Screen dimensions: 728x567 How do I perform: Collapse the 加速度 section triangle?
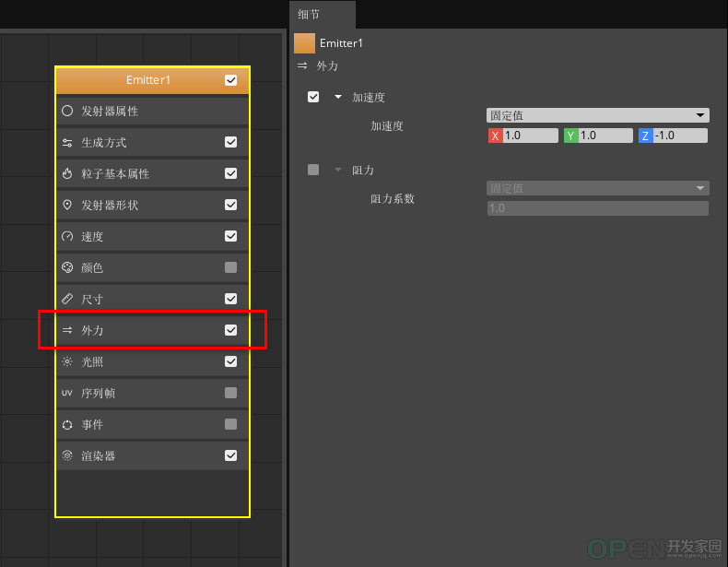click(x=338, y=97)
